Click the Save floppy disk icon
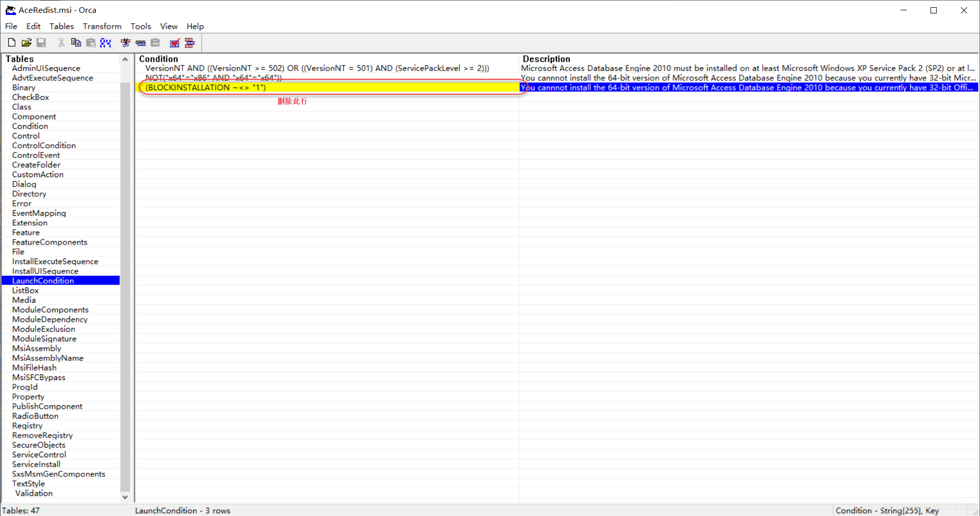 pyautogui.click(x=41, y=43)
